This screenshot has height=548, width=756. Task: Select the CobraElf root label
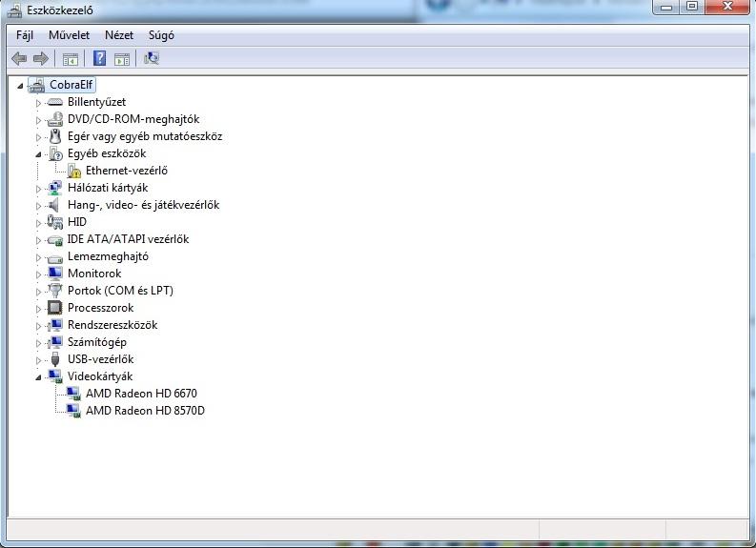tap(71, 85)
